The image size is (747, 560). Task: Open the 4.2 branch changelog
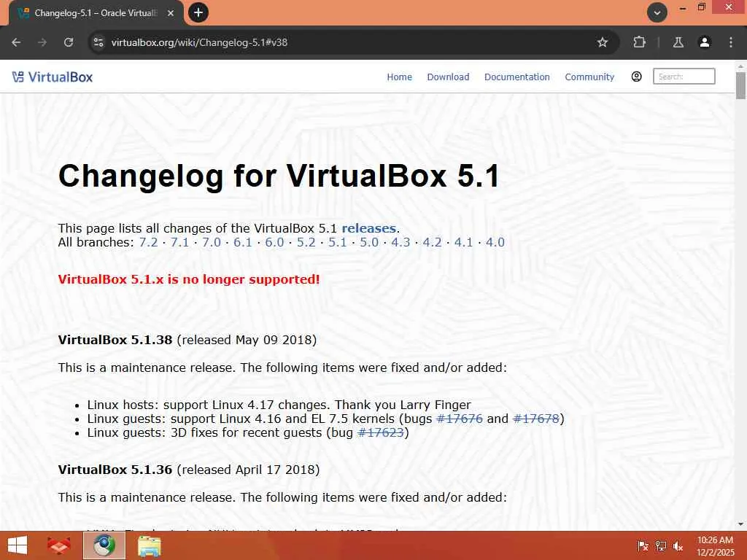tap(432, 242)
